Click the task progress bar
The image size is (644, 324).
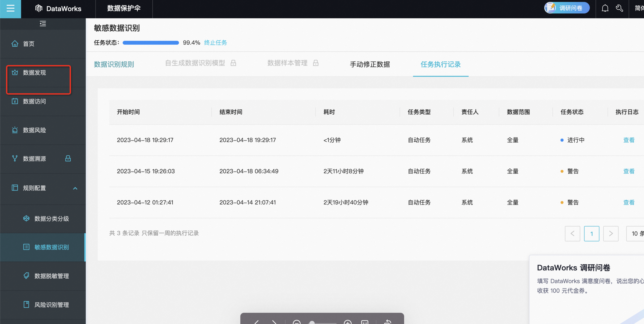pyautogui.click(x=151, y=43)
